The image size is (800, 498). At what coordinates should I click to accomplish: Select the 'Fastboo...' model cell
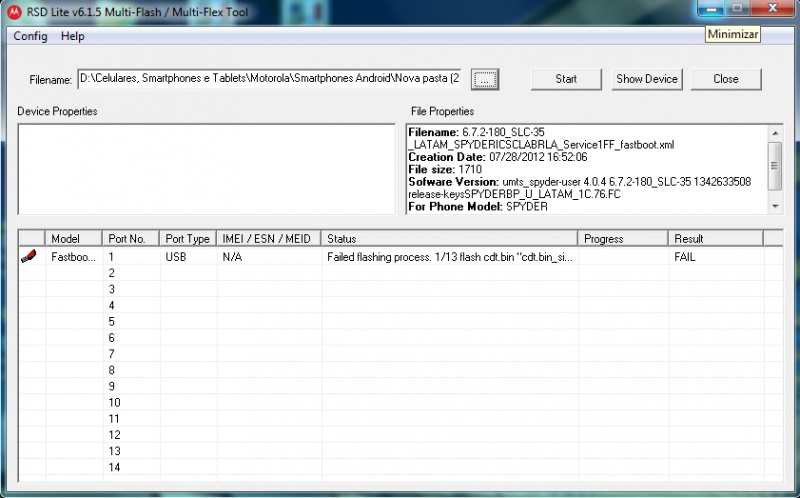pos(73,257)
